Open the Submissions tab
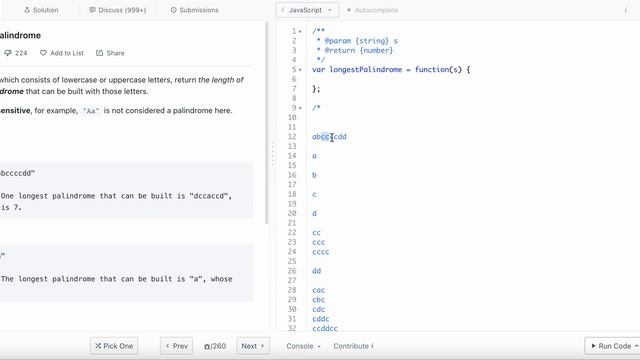Image resolution: width=640 pixels, height=360 pixels. coord(194,10)
